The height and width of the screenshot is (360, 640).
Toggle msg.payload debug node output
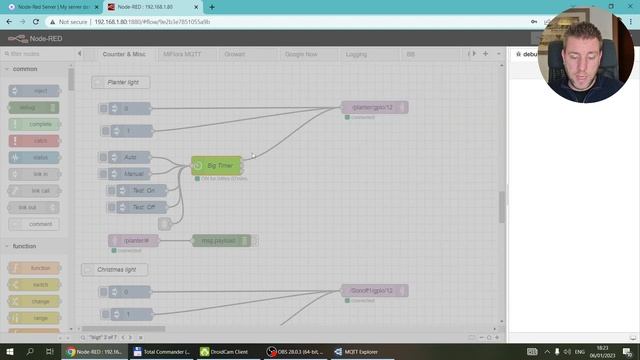[x=255, y=240]
